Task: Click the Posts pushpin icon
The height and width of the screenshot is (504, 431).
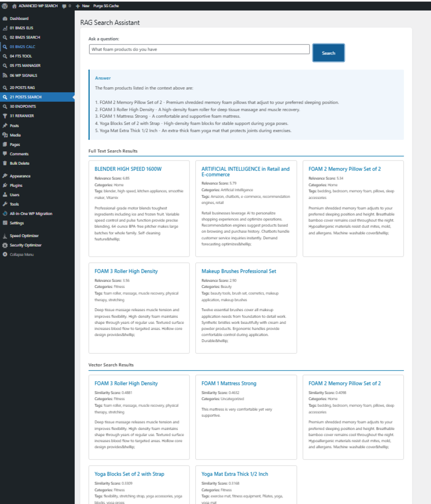Action: [5, 126]
